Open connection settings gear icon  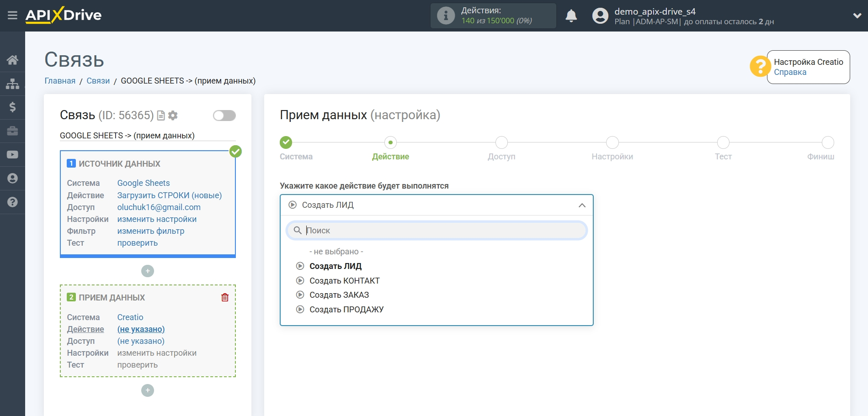(x=173, y=116)
